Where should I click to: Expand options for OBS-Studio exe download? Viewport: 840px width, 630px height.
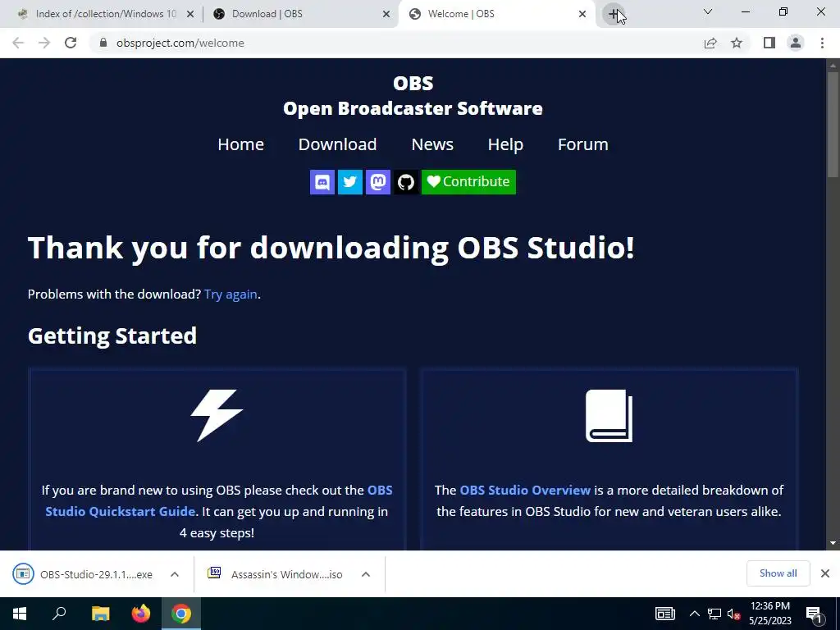[x=175, y=574]
